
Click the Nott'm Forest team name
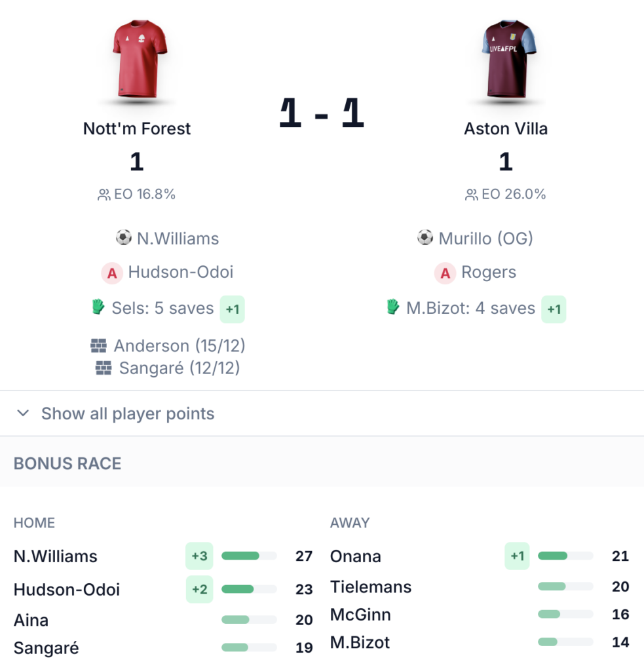point(137,128)
